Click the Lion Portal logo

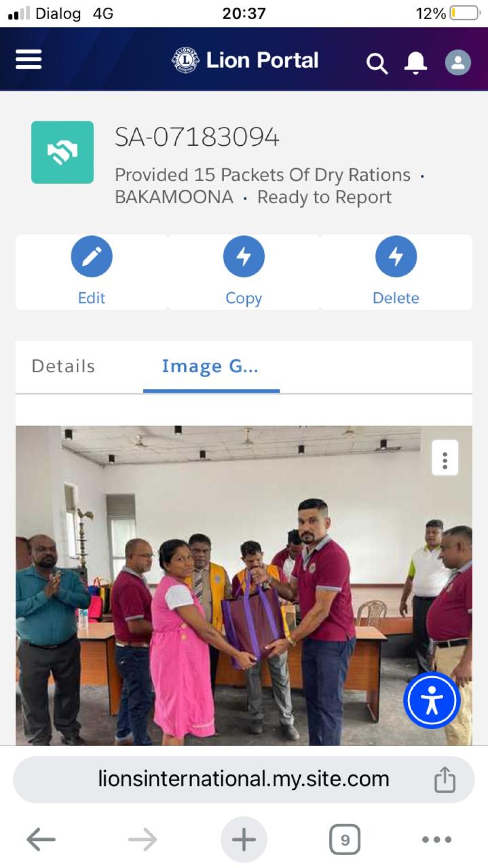point(245,60)
